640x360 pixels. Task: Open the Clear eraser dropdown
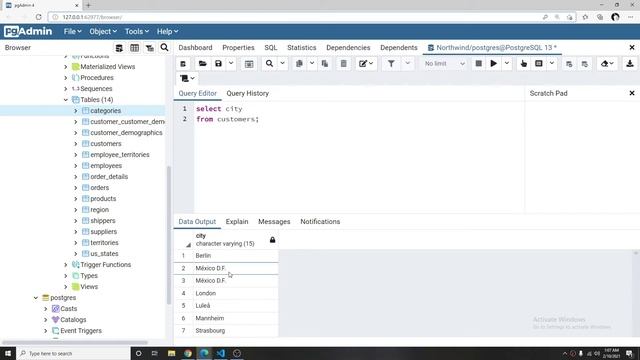coord(607,64)
